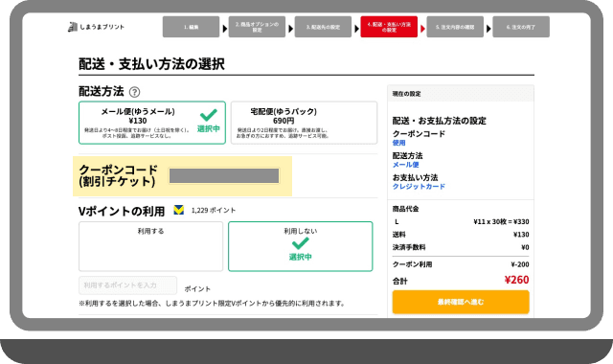
Task: Go to step 3 配送先の設定
Action: (x=323, y=27)
